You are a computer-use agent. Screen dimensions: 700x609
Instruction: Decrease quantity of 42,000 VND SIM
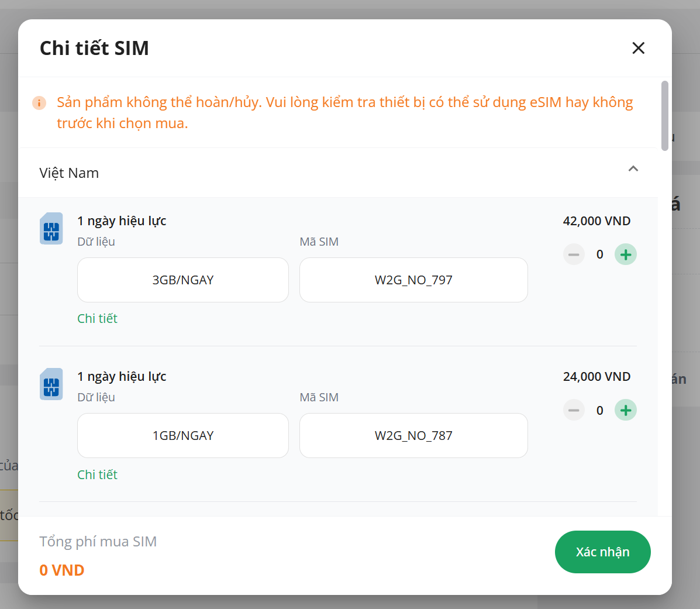[574, 254]
